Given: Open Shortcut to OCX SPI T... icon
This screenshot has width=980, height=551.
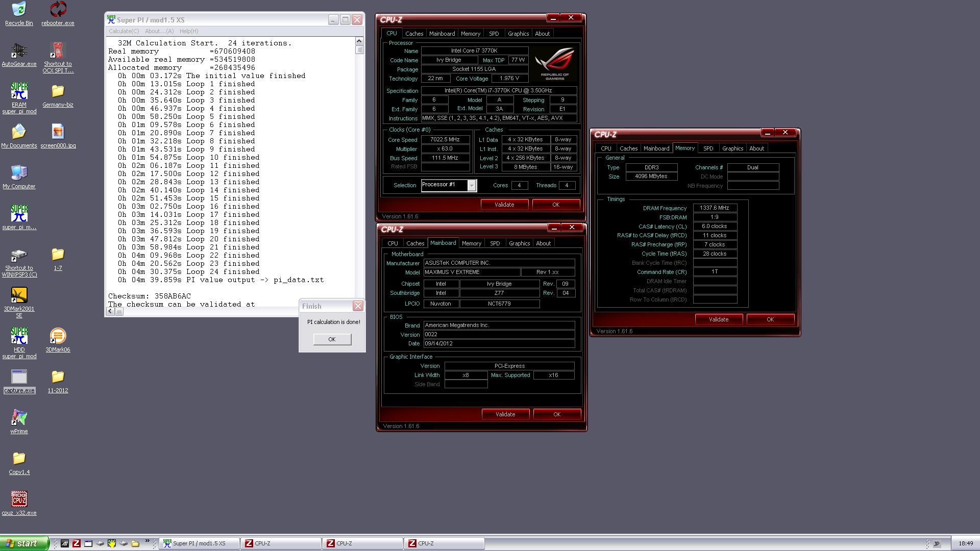Looking at the screenshot, I should pos(58,58).
